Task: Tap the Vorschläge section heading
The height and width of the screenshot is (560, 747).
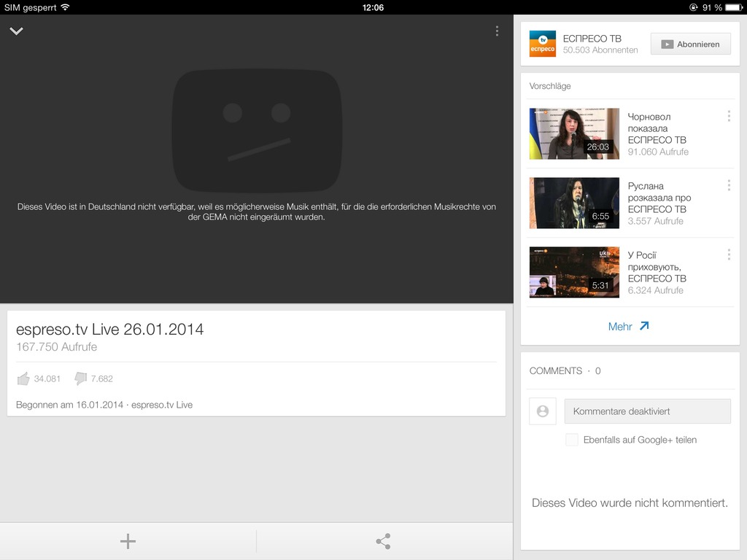Action: click(550, 86)
